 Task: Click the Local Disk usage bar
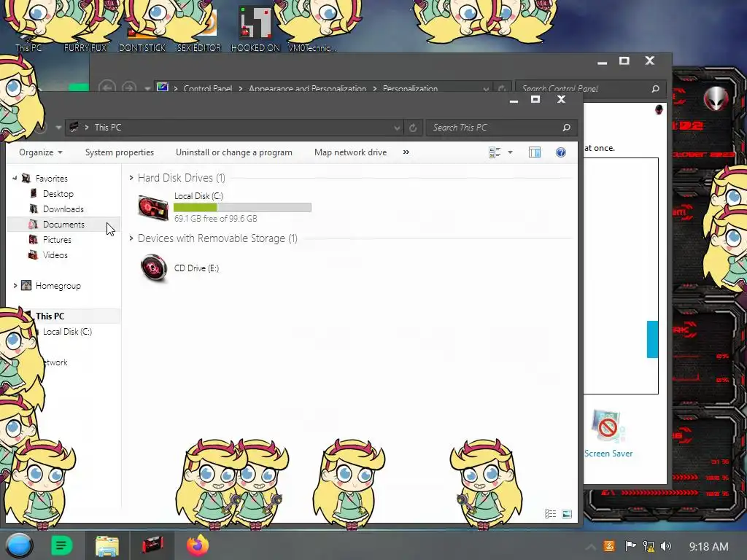[242, 207]
